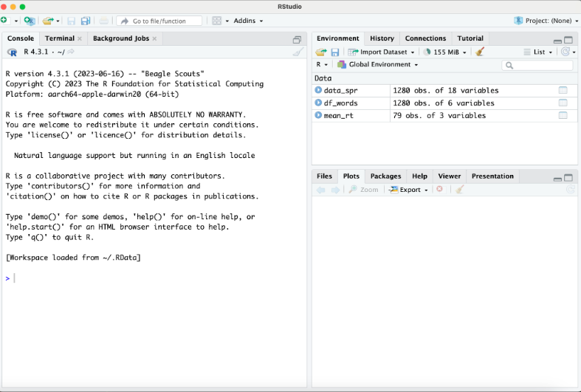
Task: Switch to the Background Jobs tab
Action: point(121,38)
